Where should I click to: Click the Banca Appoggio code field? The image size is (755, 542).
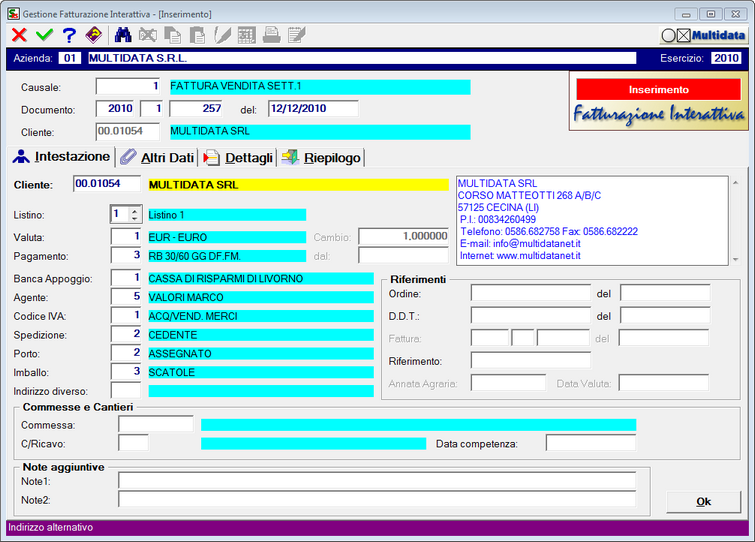click(126, 278)
